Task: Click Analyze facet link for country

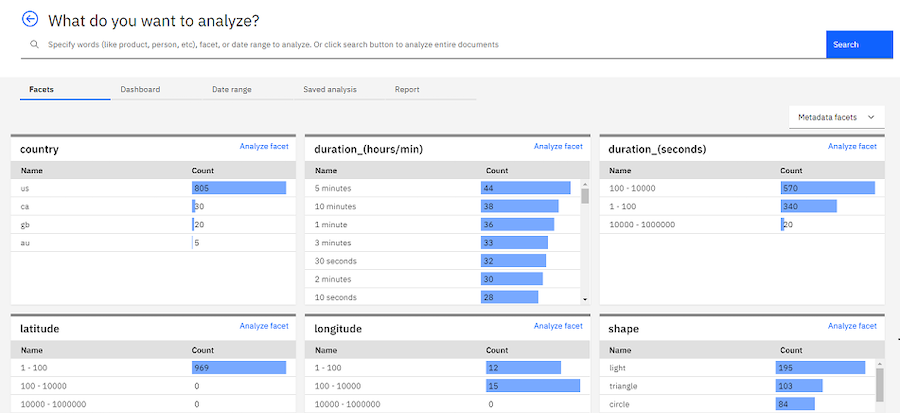Action: [264, 147]
